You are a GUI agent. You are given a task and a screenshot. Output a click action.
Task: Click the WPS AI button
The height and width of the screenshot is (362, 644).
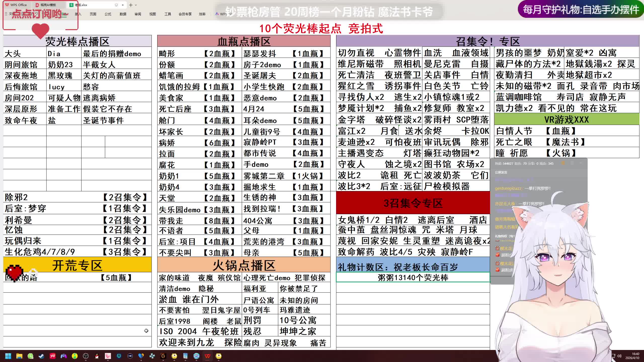point(223,14)
